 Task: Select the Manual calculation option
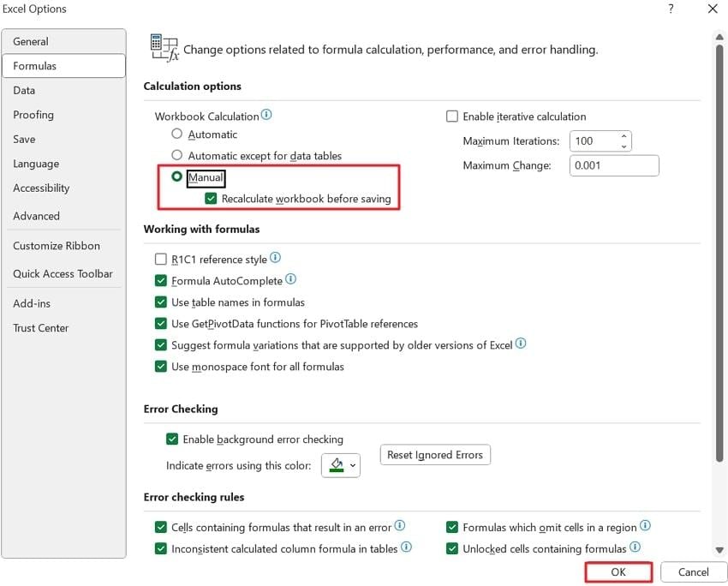(x=177, y=176)
